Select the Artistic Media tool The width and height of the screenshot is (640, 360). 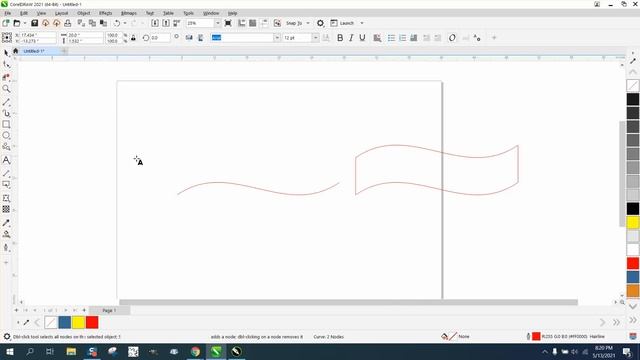[x=6, y=113]
